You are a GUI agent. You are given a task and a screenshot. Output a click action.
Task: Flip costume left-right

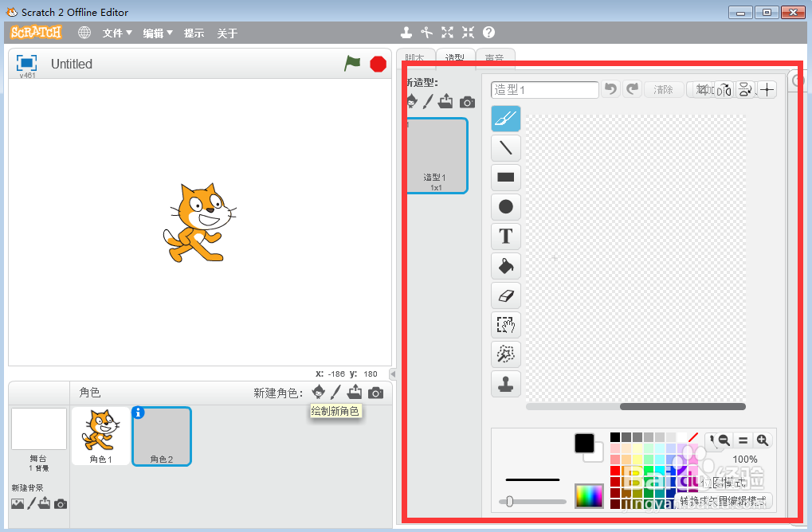click(x=724, y=89)
